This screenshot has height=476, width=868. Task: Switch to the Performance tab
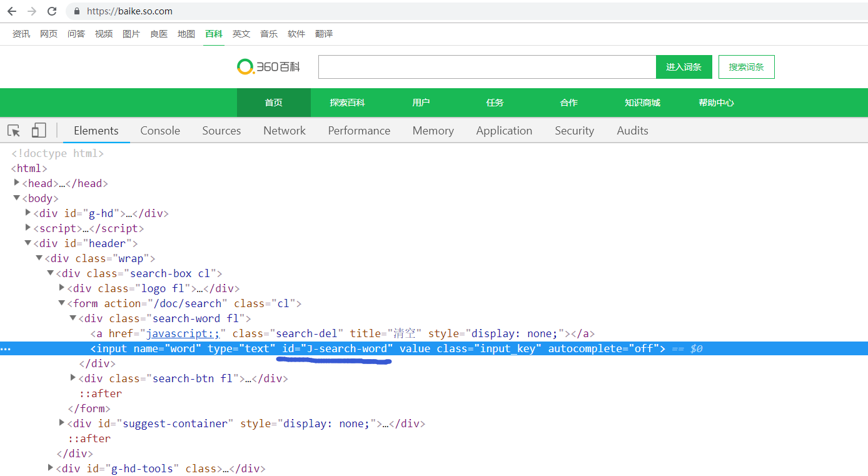(359, 131)
